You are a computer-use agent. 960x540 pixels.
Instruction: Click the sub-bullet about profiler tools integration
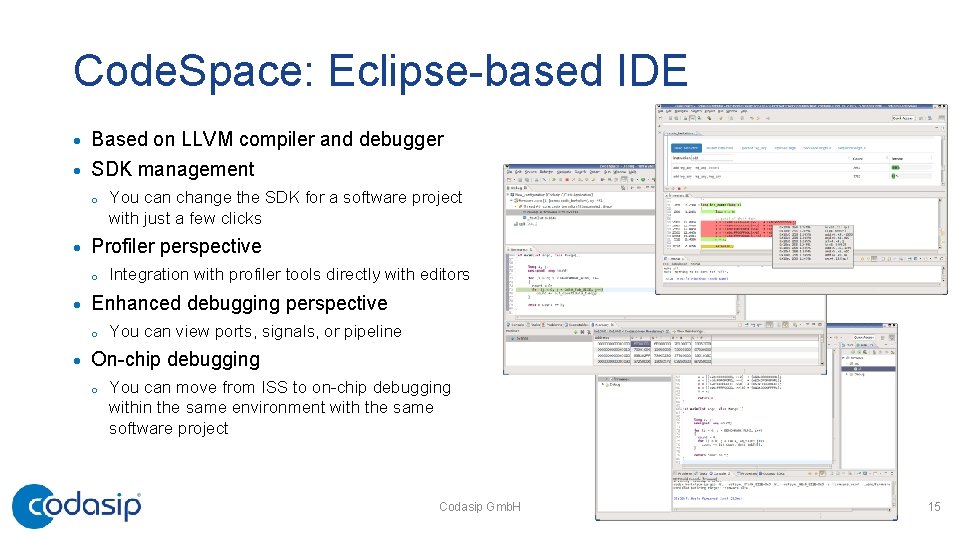289,274
